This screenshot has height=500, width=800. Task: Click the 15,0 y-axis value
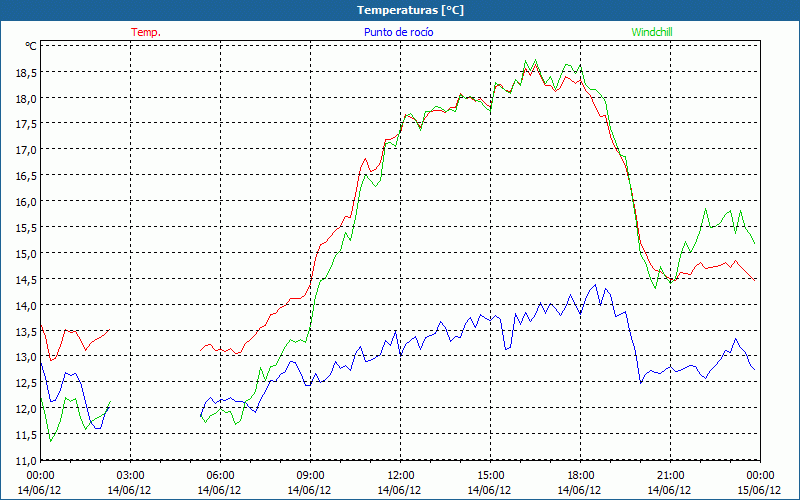(26, 254)
